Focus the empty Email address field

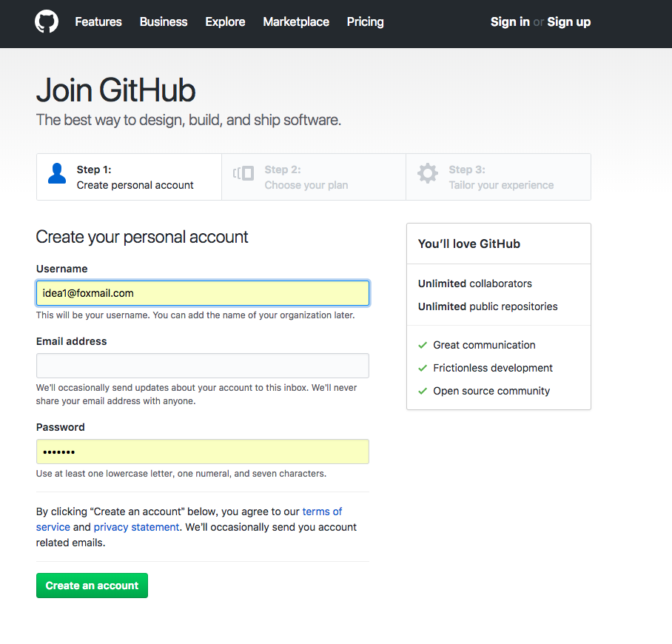point(203,366)
